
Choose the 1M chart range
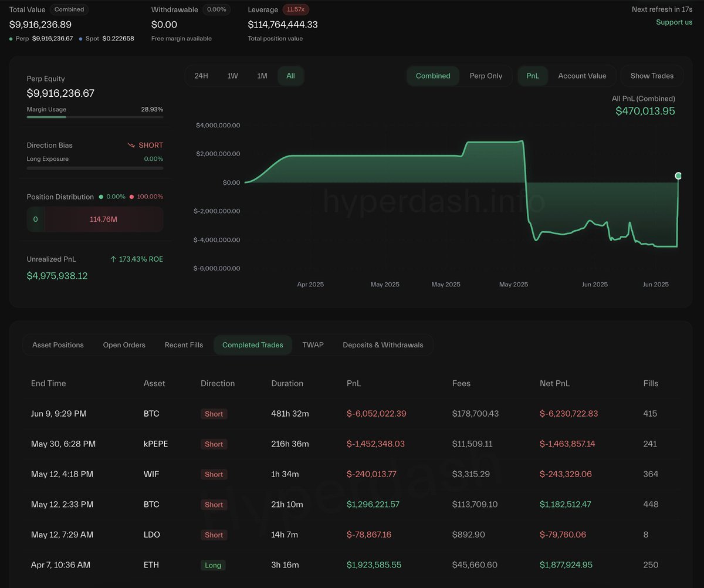tap(262, 76)
